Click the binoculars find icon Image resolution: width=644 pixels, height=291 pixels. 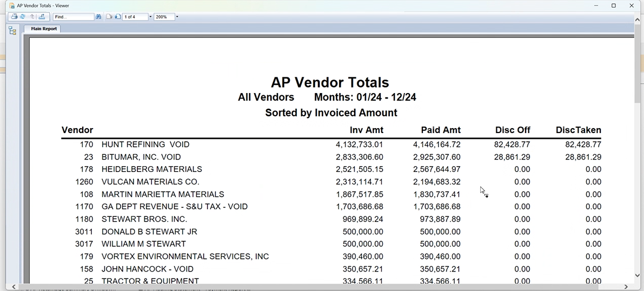click(x=98, y=17)
